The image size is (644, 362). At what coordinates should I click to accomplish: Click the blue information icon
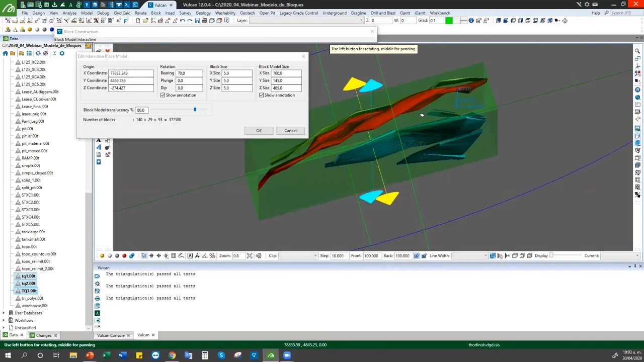(471, 21)
